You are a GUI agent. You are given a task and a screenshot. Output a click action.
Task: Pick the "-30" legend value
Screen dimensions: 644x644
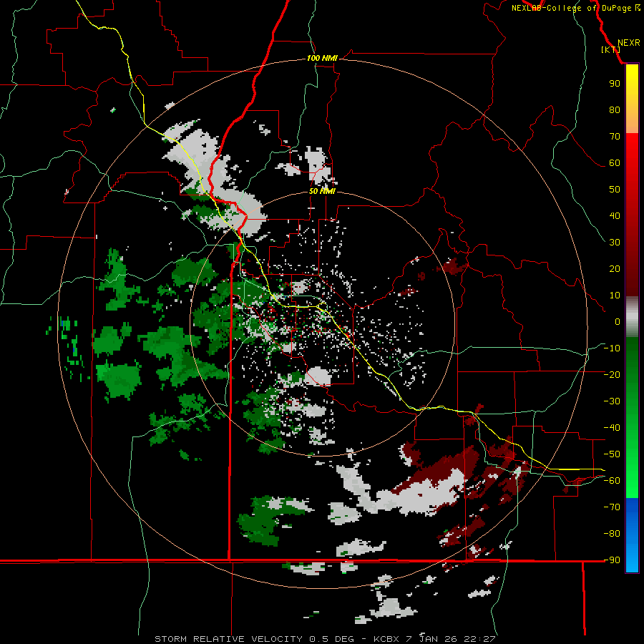pyautogui.click(x=612, y=401)
